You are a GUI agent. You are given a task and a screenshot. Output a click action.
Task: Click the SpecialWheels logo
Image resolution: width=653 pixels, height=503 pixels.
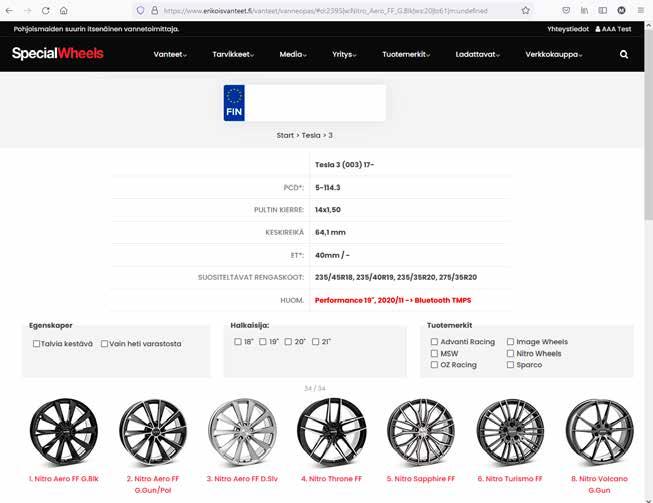pos(57,53)
